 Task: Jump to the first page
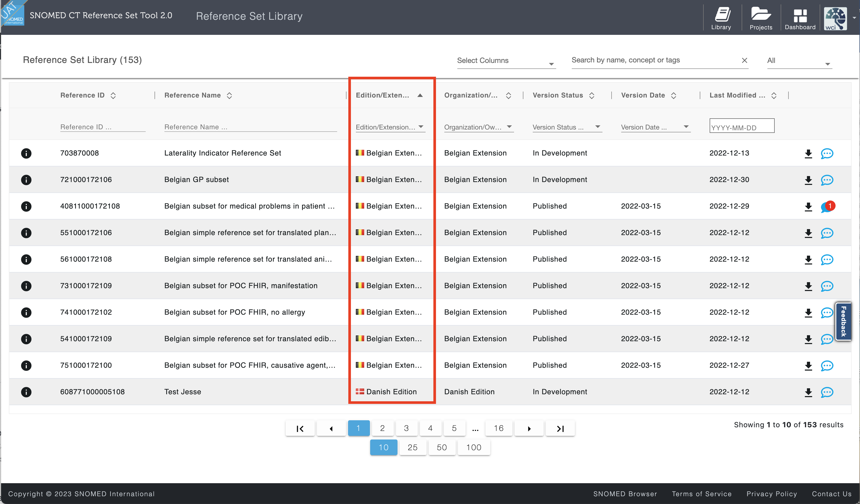(300, 429)
